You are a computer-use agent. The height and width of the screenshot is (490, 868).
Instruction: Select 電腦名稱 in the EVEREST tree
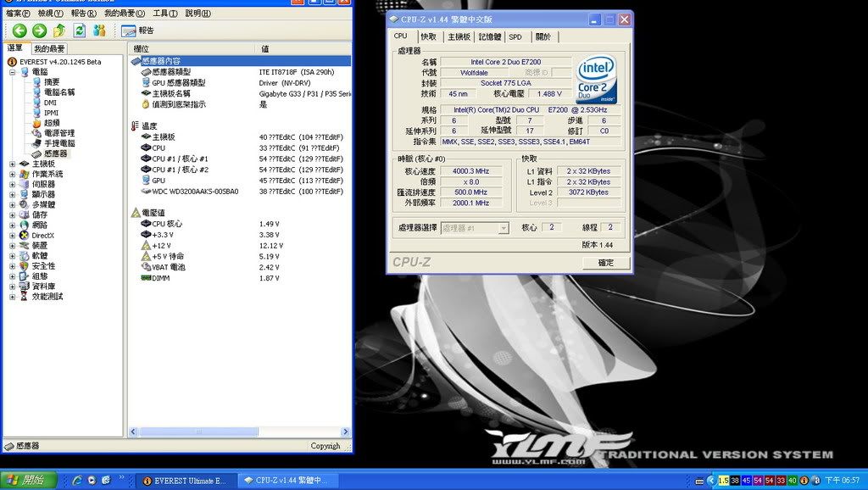click(x=58, y=92)
